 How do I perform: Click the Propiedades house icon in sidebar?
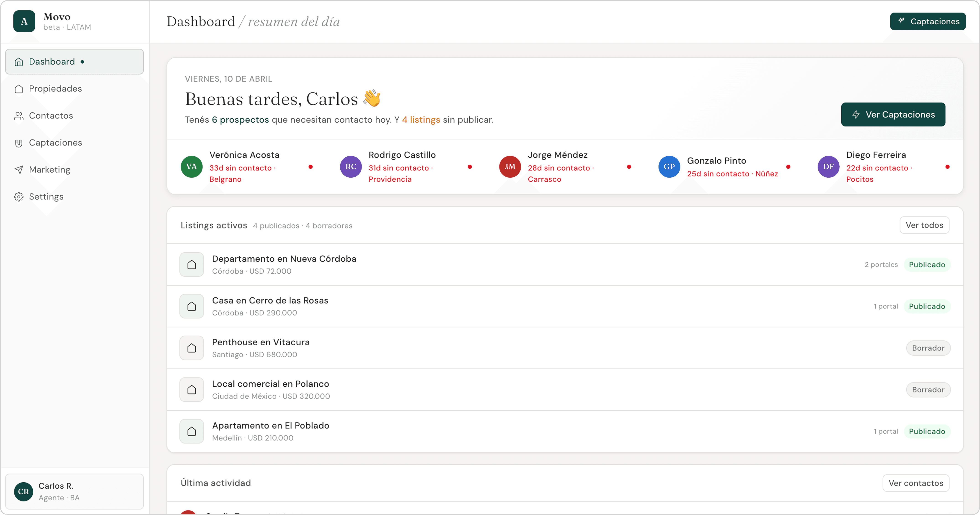[x=19, y=89]
